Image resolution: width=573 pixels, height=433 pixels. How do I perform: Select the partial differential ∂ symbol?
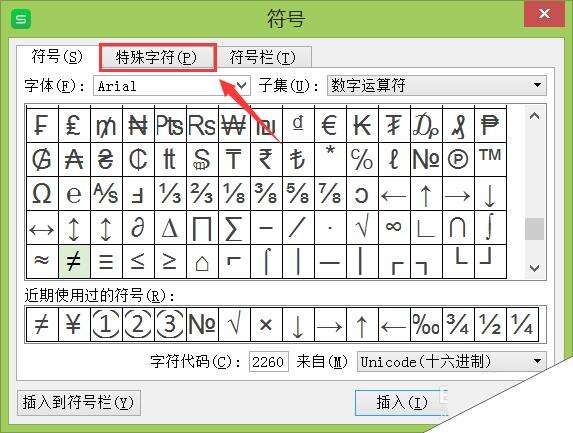(138, 228)
